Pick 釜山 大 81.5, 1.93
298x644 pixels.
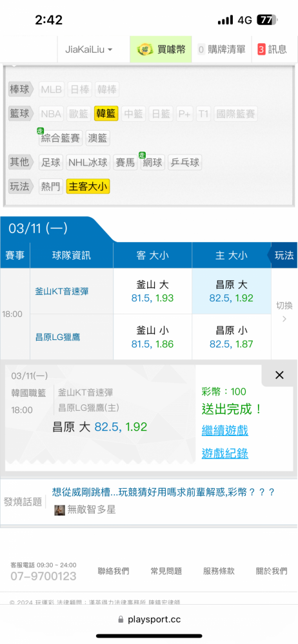pyautogui.click(x=152, y=291)
